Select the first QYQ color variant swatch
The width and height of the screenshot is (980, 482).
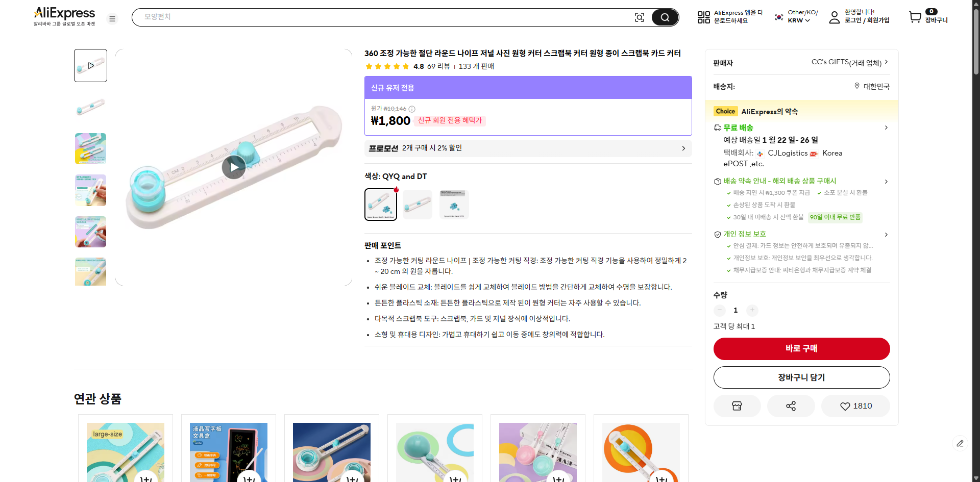(380, 204)
